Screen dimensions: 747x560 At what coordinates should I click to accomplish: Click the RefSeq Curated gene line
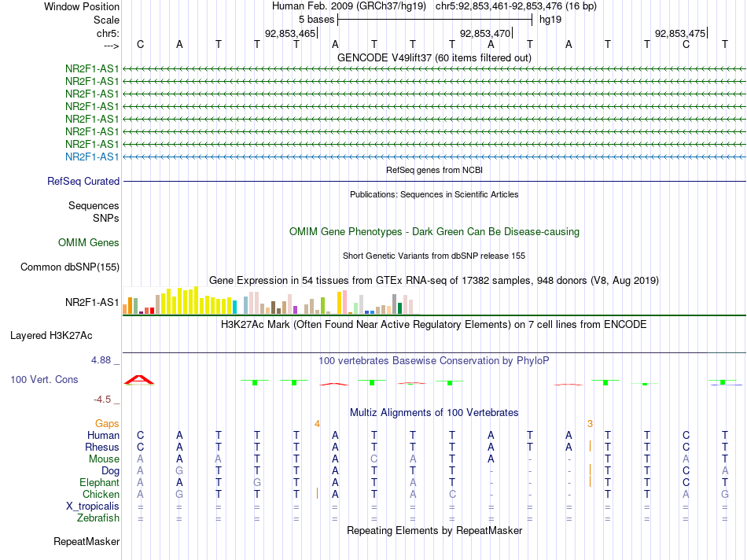pyautogui.click(x=435, y=181)
